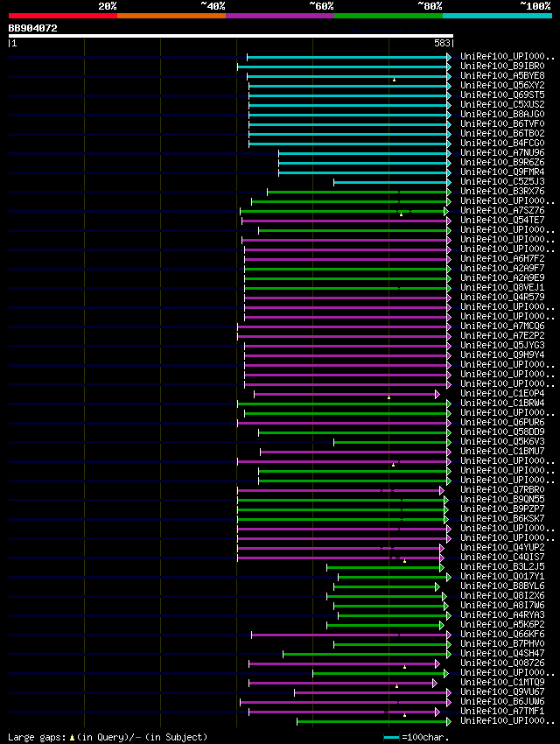Click the =100char. scale legend
This screenshot has width=560, height=744.
point(416,737)
